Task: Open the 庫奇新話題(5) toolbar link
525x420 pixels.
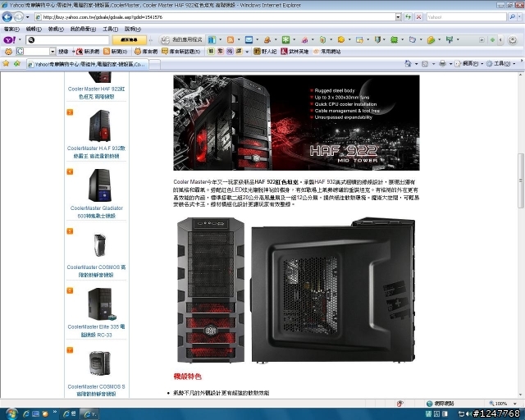Action: coord(180,52)
